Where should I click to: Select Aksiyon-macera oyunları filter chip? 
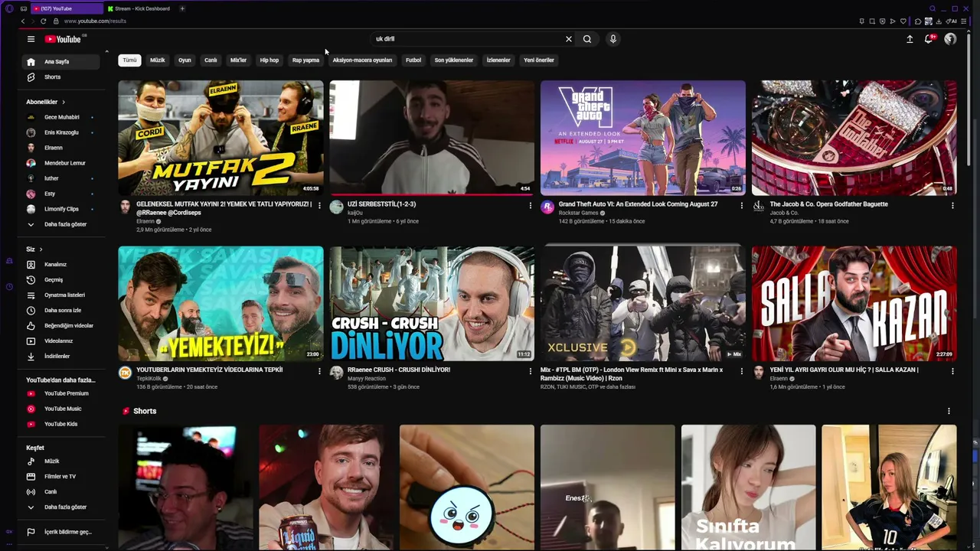362,60
